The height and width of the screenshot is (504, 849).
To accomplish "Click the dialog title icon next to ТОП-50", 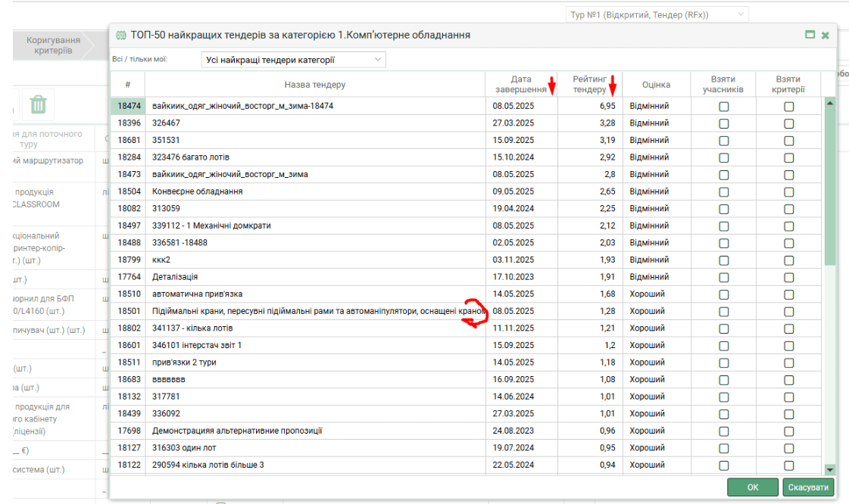I will point(120,35).
